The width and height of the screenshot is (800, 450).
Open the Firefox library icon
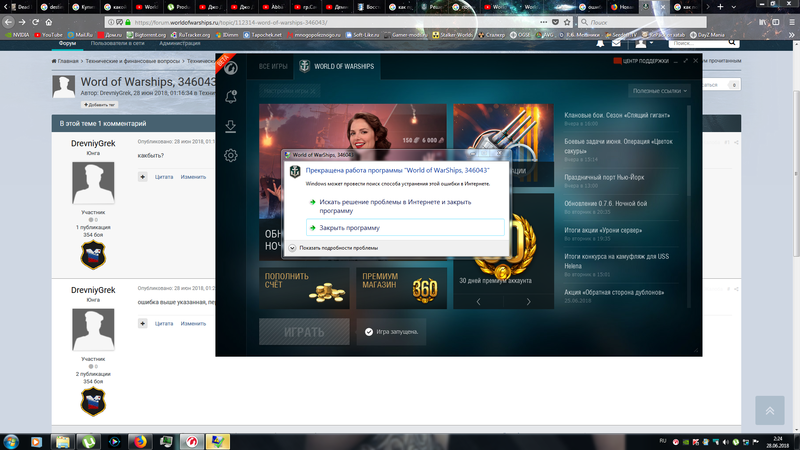point(762,22)
